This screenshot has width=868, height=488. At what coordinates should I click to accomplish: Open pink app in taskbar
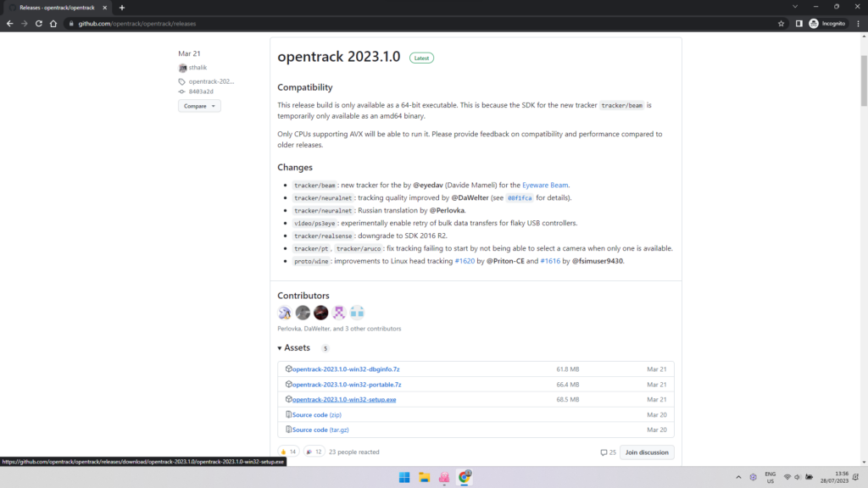coord(444,478)
